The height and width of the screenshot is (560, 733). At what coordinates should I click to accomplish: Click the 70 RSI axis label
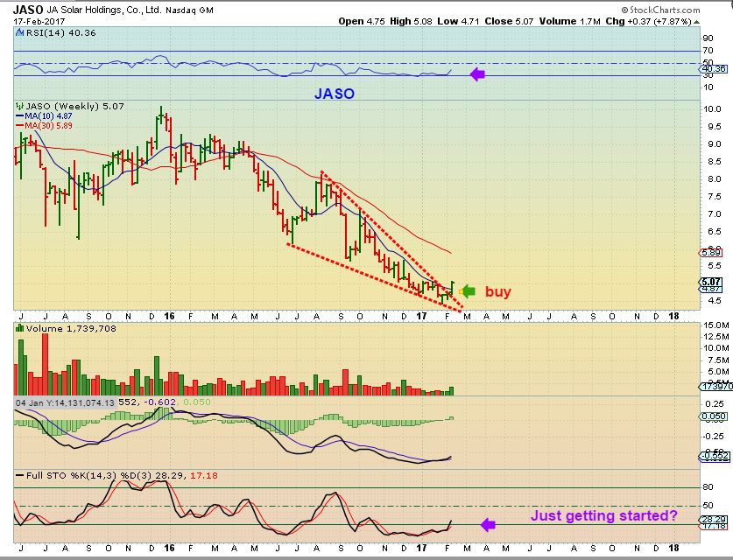pos(708,51)
